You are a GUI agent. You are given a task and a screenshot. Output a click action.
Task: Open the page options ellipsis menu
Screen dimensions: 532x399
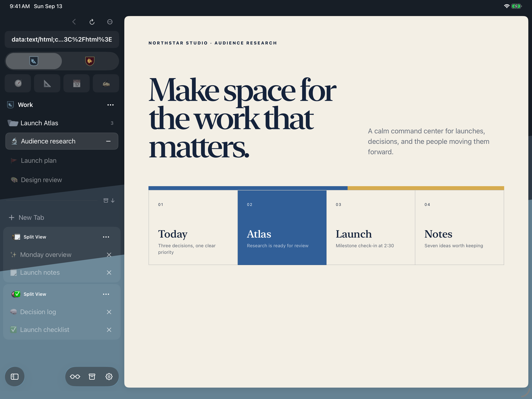110,22
